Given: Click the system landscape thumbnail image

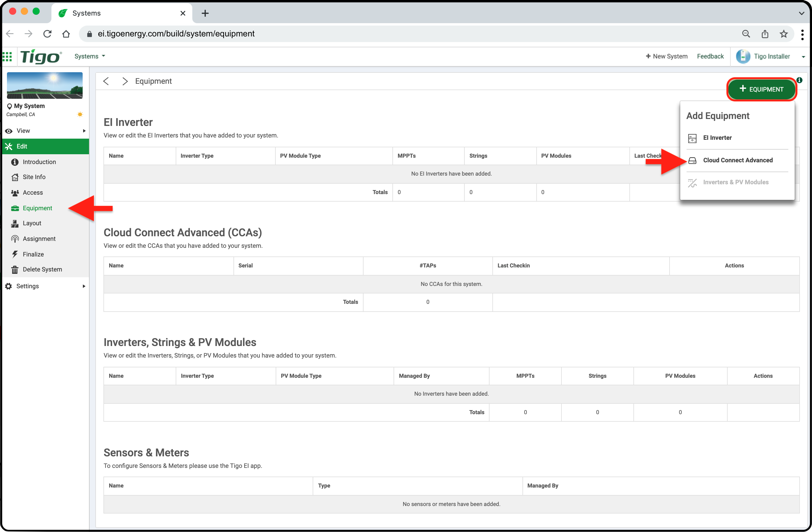Looking at the screenshot, I should click(x=45, y=85).
